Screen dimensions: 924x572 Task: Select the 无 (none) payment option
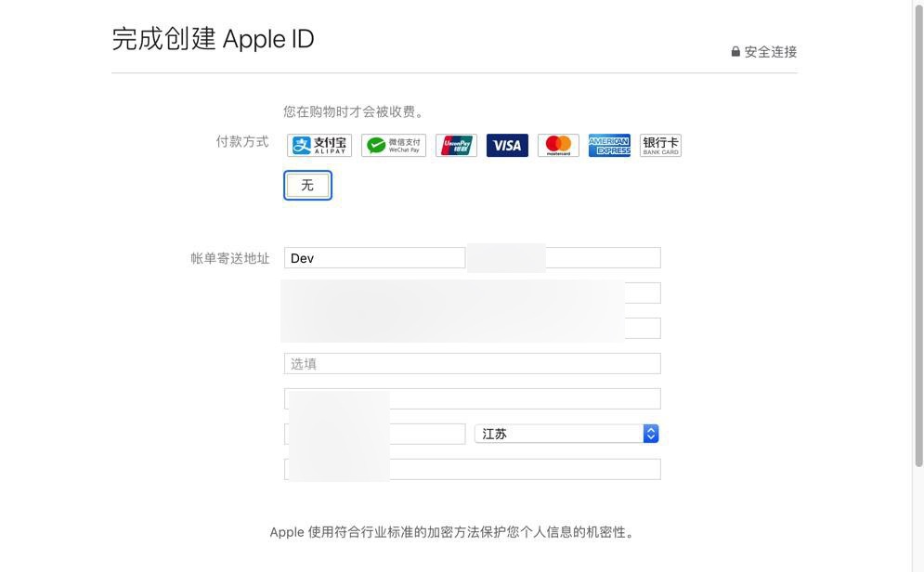click(x=307, y=186)
